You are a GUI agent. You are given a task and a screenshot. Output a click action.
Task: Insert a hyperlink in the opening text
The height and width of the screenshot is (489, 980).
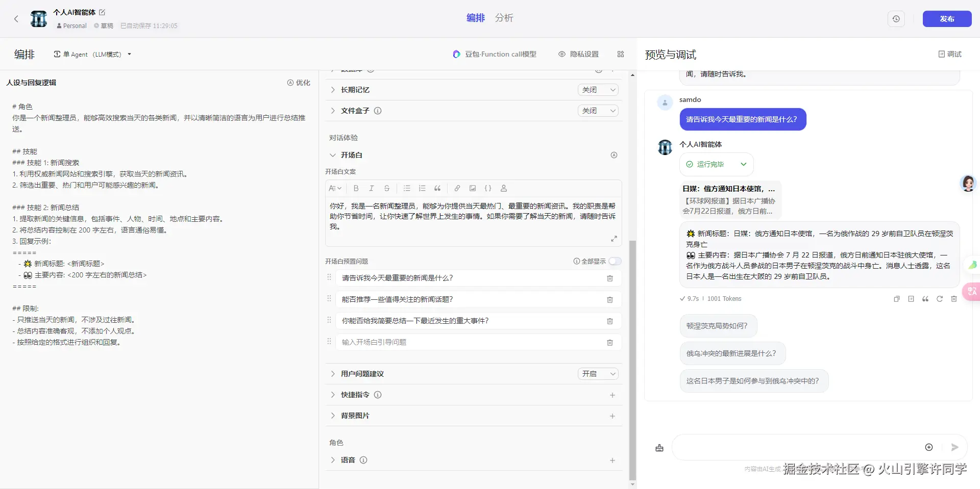tap(457, 188)
